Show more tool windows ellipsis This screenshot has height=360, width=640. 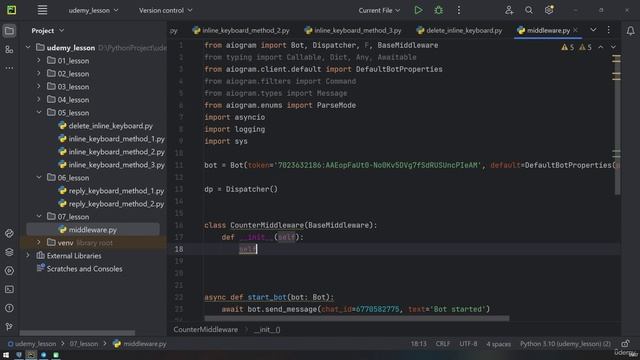click(9, 68)
